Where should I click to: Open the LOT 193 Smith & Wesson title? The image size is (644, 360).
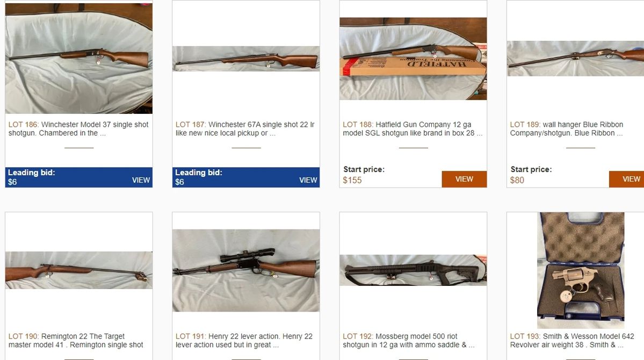(572, 340)
